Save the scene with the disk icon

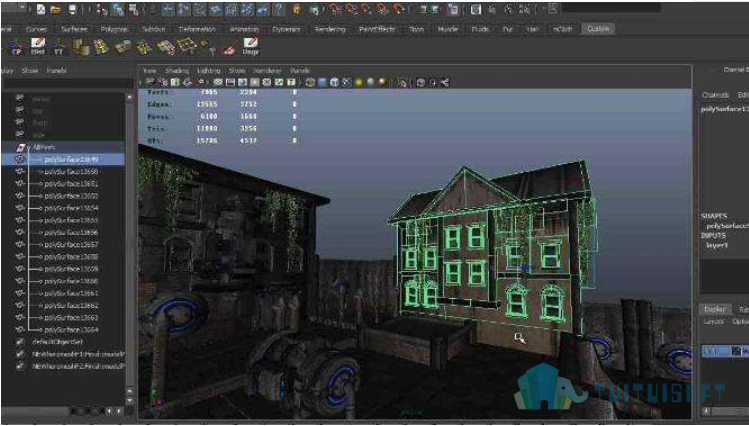(72, 9)
